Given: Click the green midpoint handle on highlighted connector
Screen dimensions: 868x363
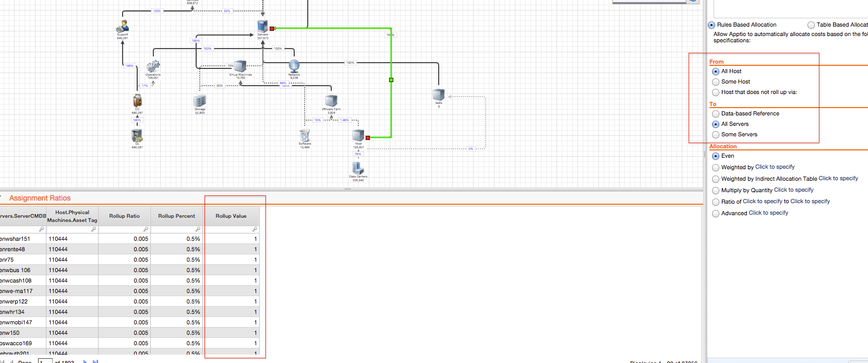Looking at the screenshot, I should point(391,80).
